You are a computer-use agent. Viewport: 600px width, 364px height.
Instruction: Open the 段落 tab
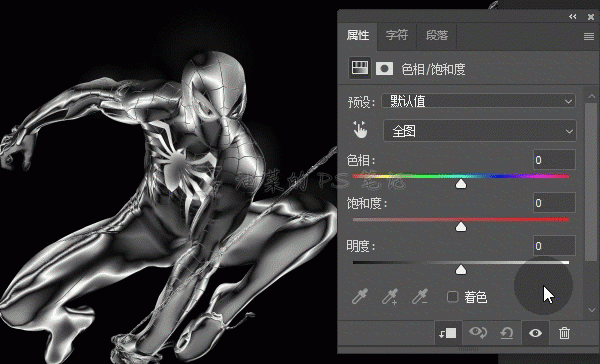[x=437, y=36]
